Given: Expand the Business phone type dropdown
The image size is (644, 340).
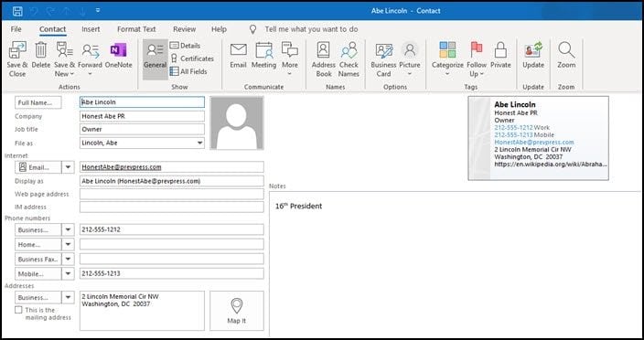Looking at the screenshot, I should point(69,229).
